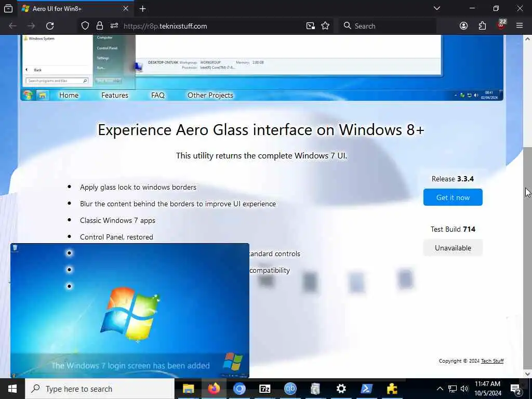
Task: Open the yellow puzzle piece taskbar app
Action: coord(392,389)
